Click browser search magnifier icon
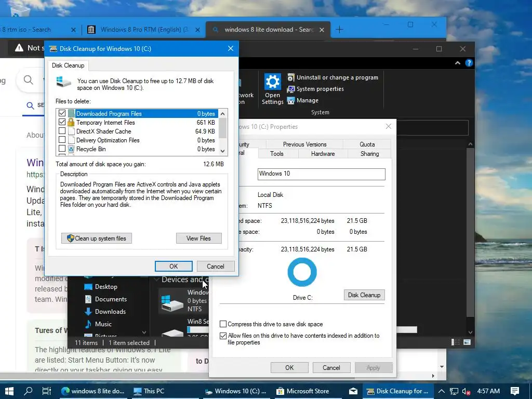Screen dimensions: 532x399 click(29, 80)
